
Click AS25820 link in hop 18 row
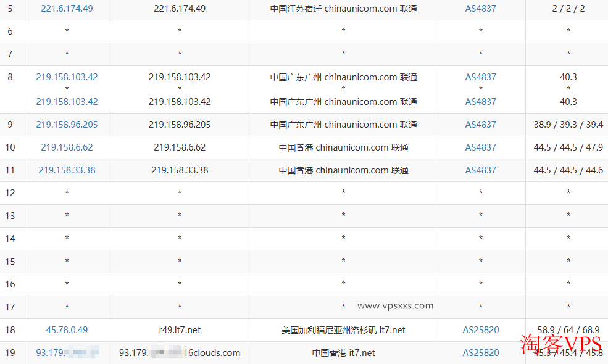480,330
